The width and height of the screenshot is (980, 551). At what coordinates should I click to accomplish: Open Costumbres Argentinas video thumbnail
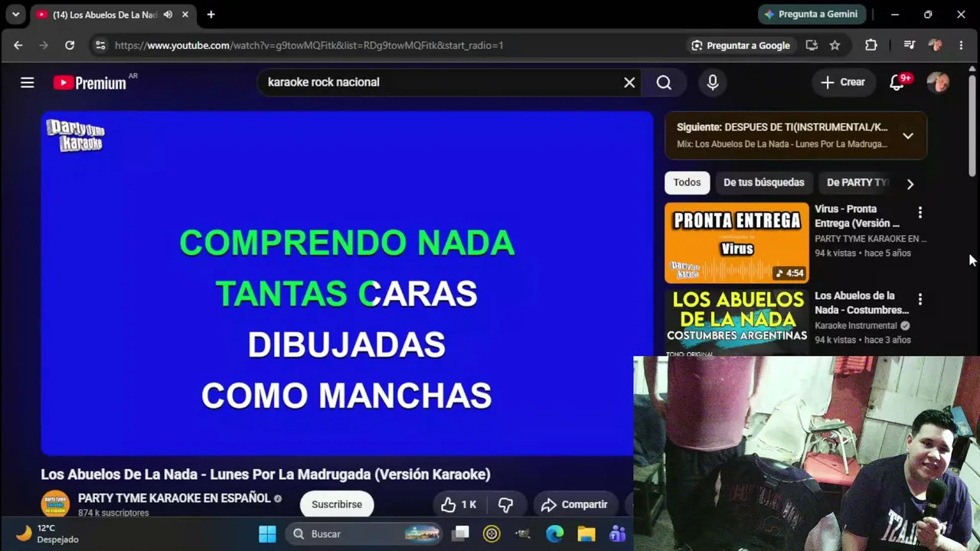tap(737, 322)
